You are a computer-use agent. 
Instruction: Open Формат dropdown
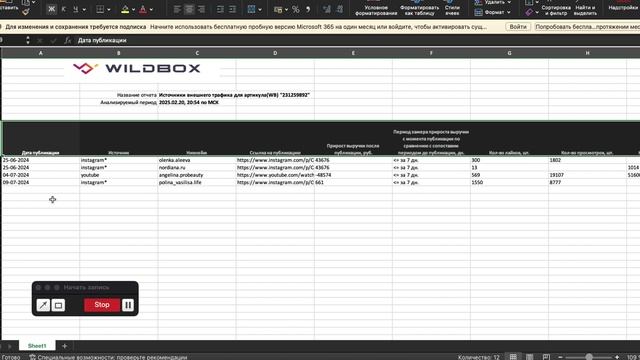tap(493, 13)
